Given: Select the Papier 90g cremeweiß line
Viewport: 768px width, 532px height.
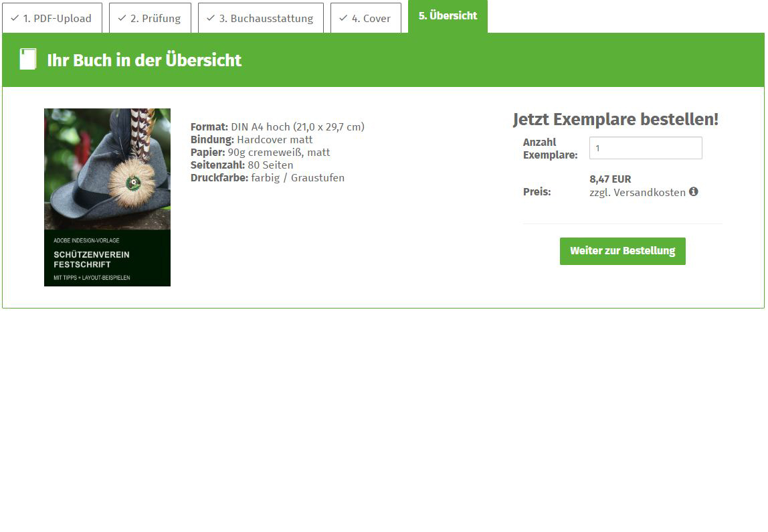Looking at the screenshot, I should (x=260, y=153).
